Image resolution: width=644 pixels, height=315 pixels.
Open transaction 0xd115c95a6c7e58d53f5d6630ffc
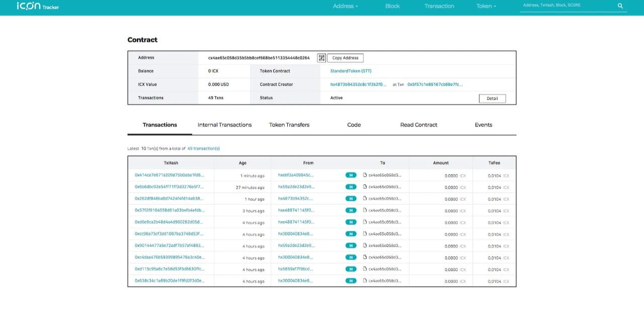point(170,269)
